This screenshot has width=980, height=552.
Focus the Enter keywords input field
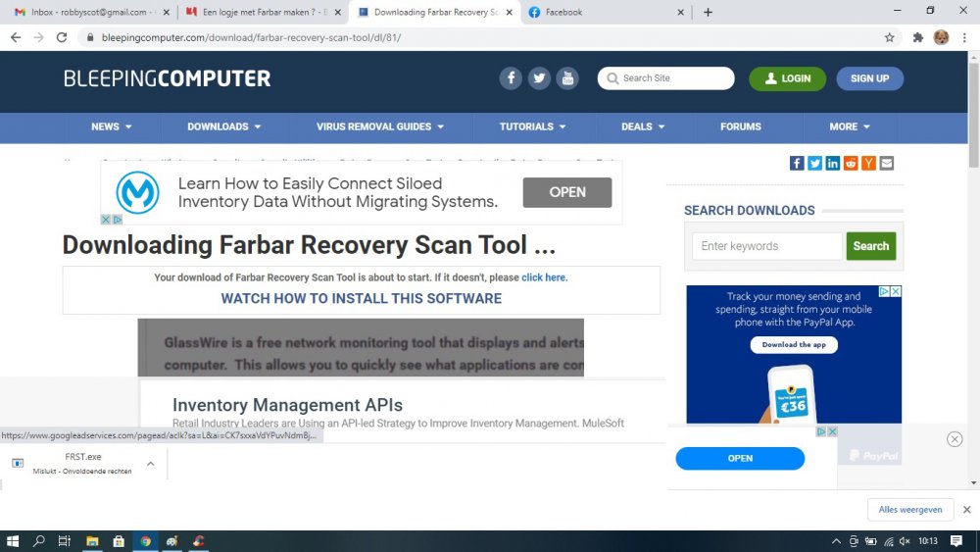click(767, 246)
